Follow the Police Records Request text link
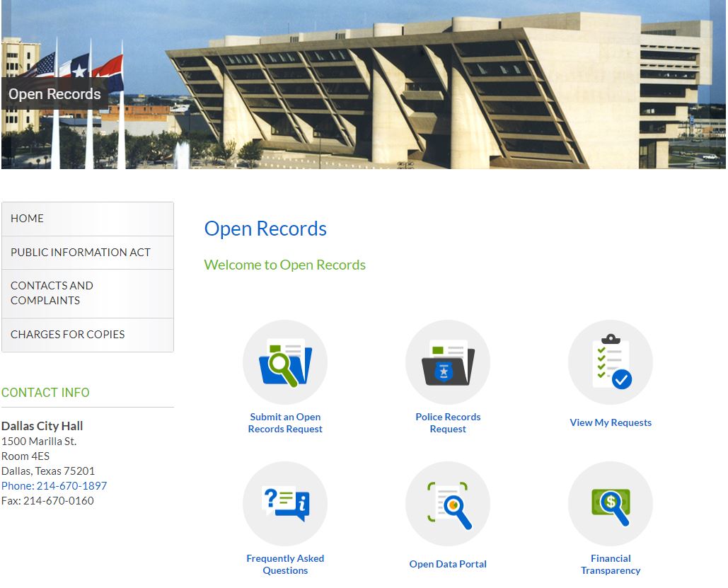 point(448,422)
